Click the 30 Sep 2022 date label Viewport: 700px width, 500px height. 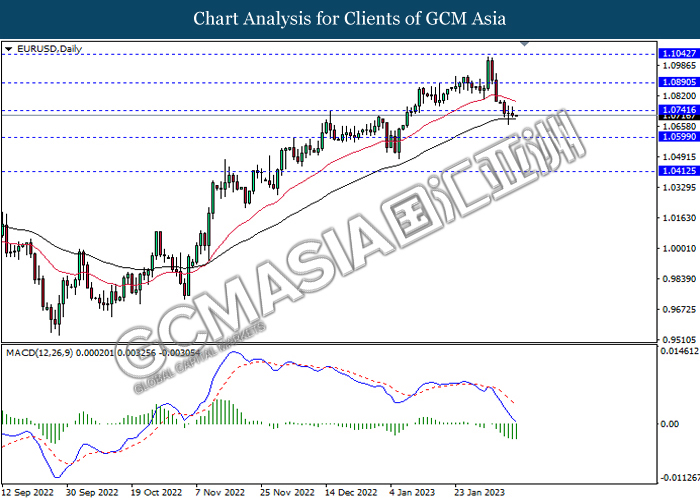pos(92,492)
